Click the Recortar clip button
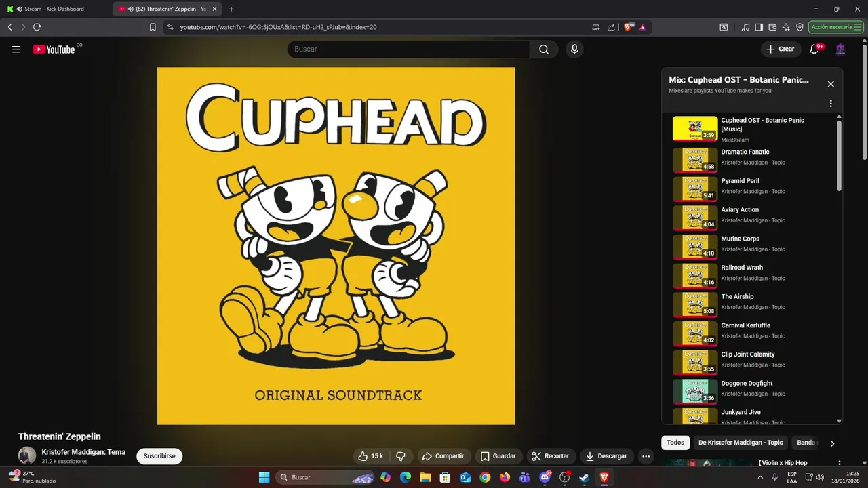 pyautogui.click(x=551, y=456)
